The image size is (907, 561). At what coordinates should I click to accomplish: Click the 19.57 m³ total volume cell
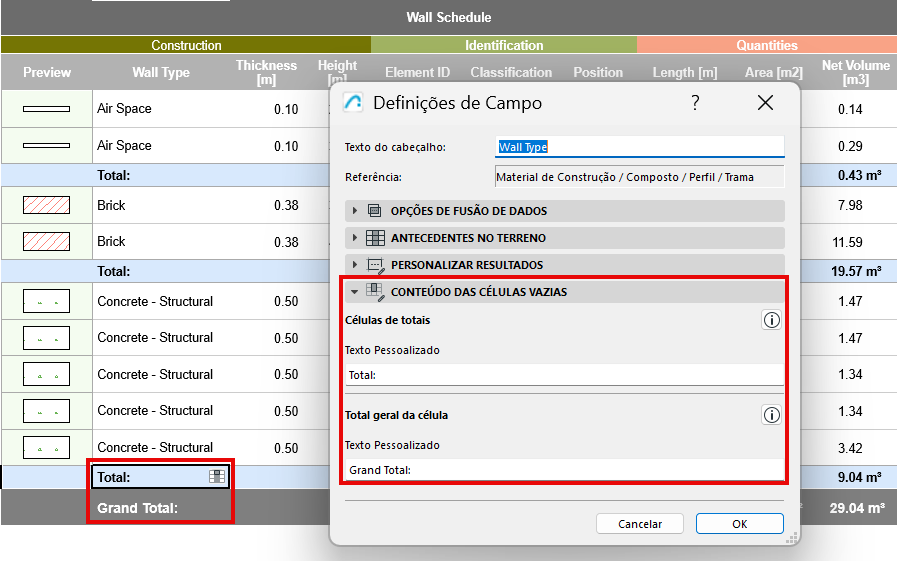click(856, 271)
